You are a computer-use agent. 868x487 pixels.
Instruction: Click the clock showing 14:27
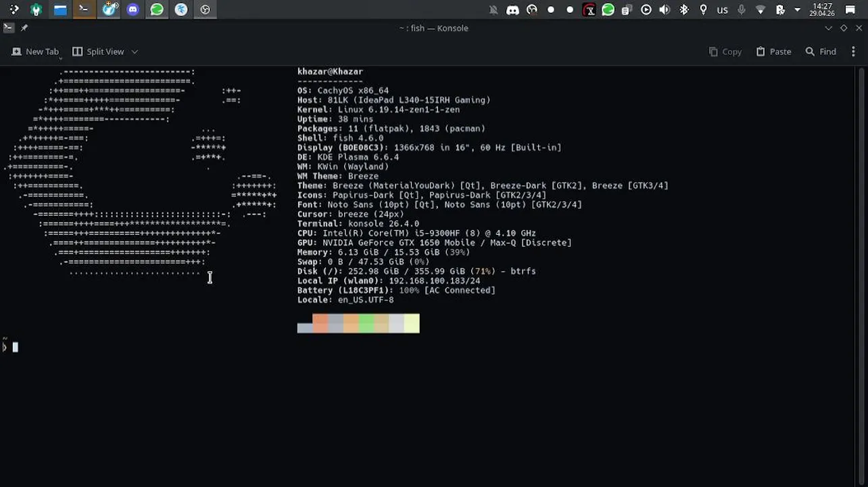(x=822, y=9)
